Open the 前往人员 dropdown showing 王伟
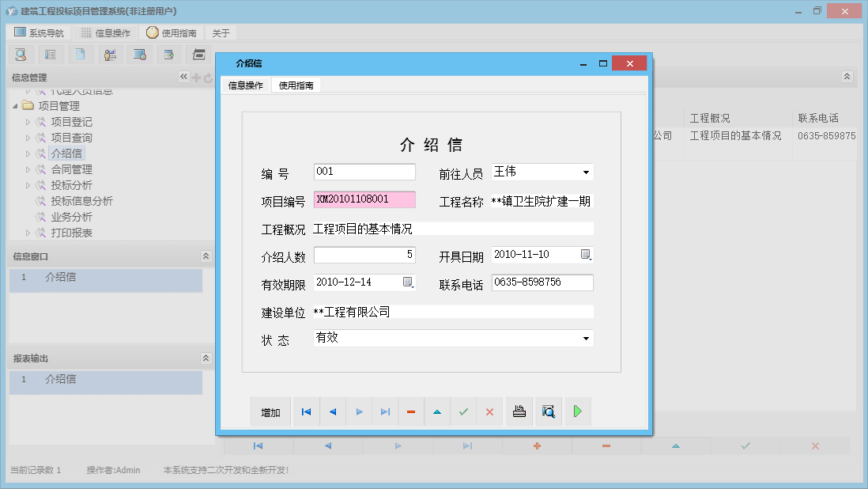The height and width of the screenshot is (489, 868). [x=586, y=172]
